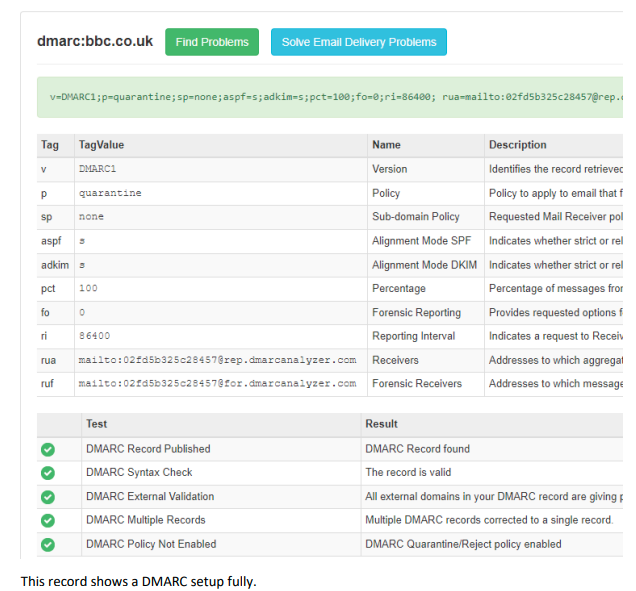
Task: Click green check for DMARC External Validation
Action: point(48,497)
